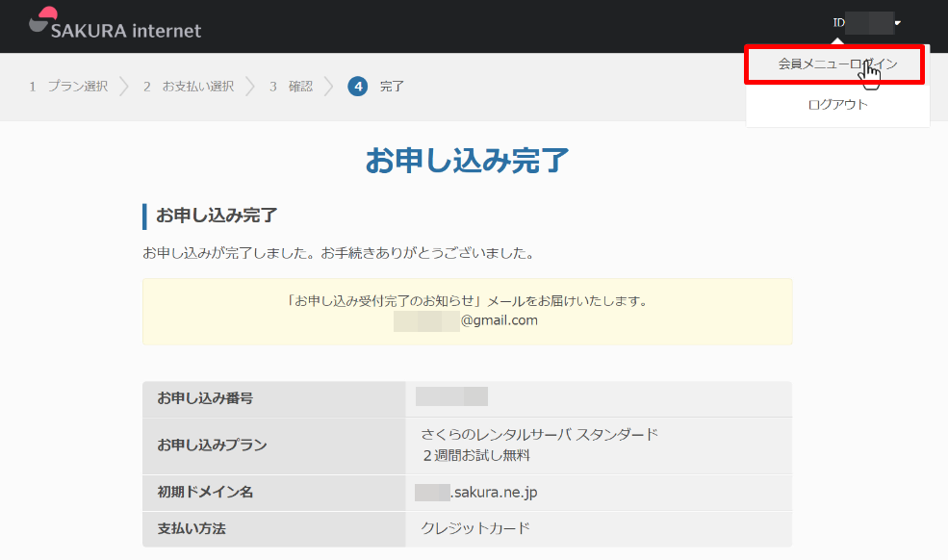This screenshot has height=560, width=948.
Task: Click the お申し込み受付完了のお知らせ notice message
Action: tap(467, 300)
